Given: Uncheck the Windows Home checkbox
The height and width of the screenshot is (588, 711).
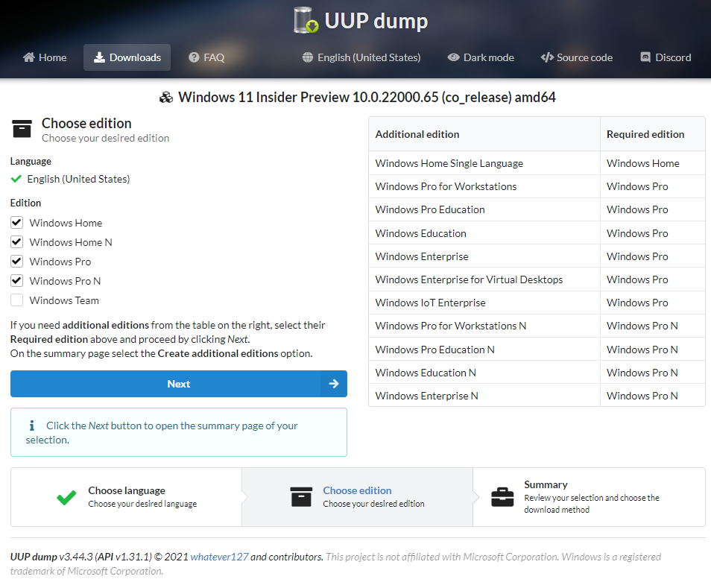Looking at the screenshot, I should click(17, 223).
